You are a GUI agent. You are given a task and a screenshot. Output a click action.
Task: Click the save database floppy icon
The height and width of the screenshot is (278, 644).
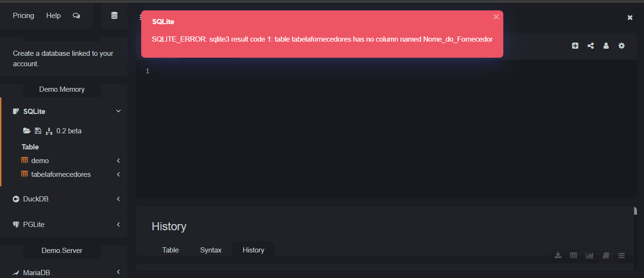pyautogui.click(x=38, y=131)
